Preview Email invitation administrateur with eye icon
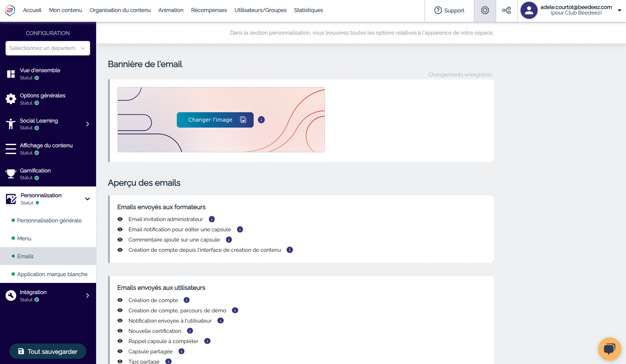This screenshot has height=364, width=626. (x=120, y=219)
